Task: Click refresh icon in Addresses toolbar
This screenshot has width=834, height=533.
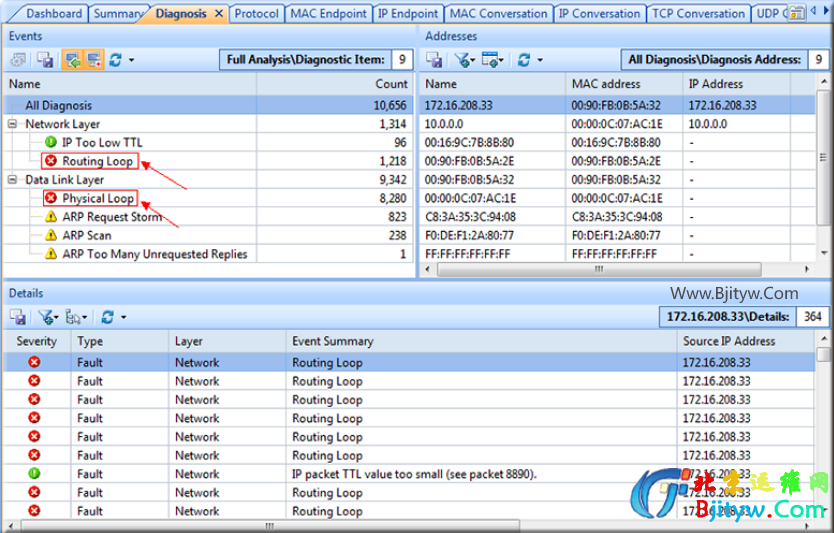Action: [523, 60]
